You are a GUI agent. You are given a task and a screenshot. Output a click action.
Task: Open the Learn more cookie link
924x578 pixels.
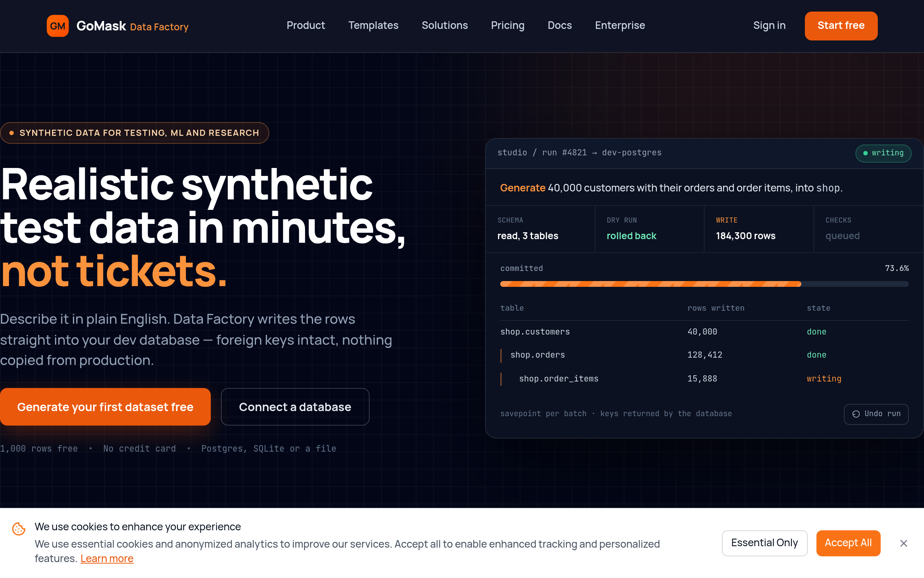pos(107,558)
